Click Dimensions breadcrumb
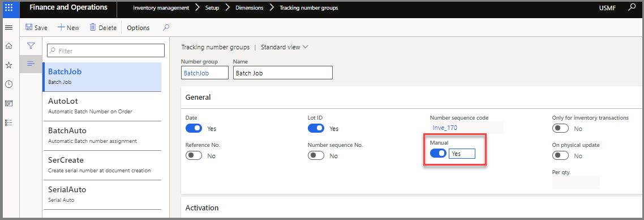Screen dimensions: 644x220 coord(250,8)
